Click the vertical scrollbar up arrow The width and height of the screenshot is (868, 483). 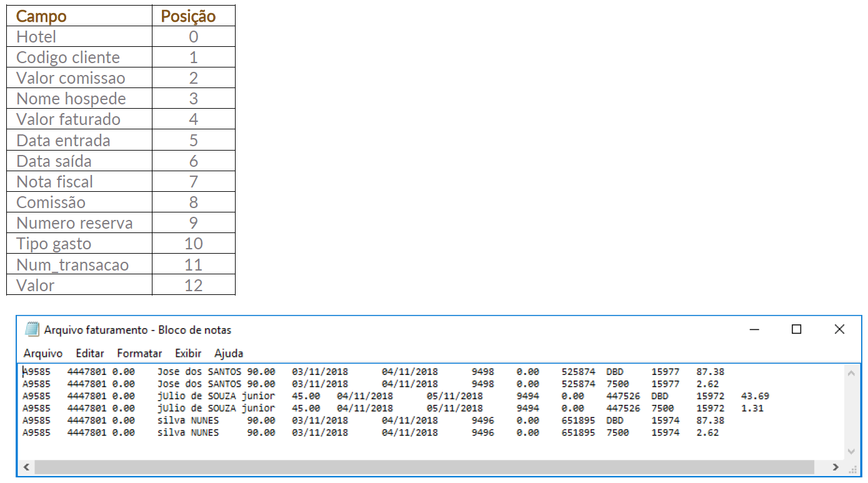pos(850,373)
